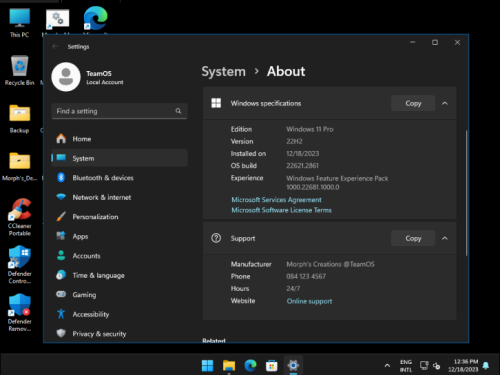This screenshot has height=375, width=500.
Task: Click the controller icon beside Gaming
Action: (x=61, y=294)
